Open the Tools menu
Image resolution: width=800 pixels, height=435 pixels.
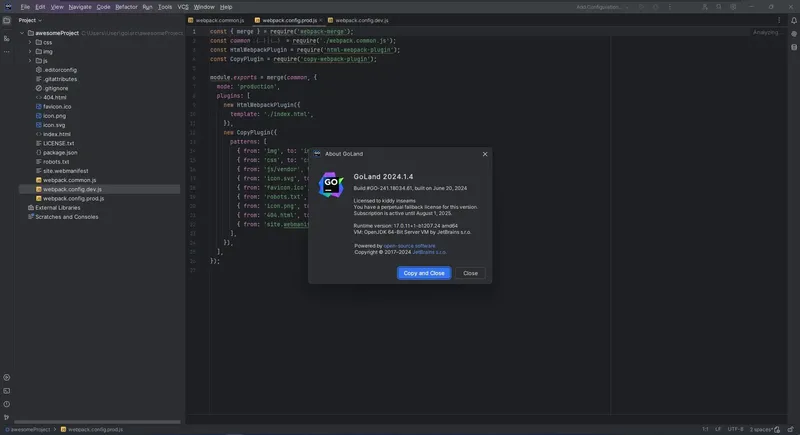165,7
